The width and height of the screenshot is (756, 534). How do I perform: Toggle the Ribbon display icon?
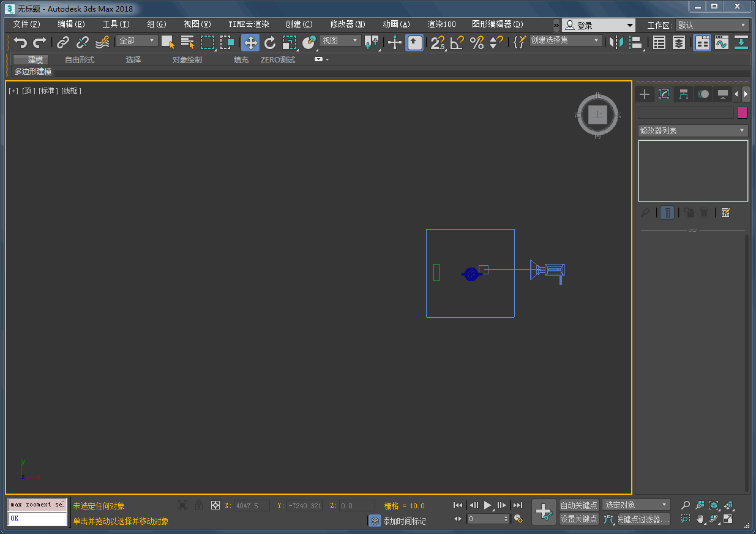click(x=702, y=42)
